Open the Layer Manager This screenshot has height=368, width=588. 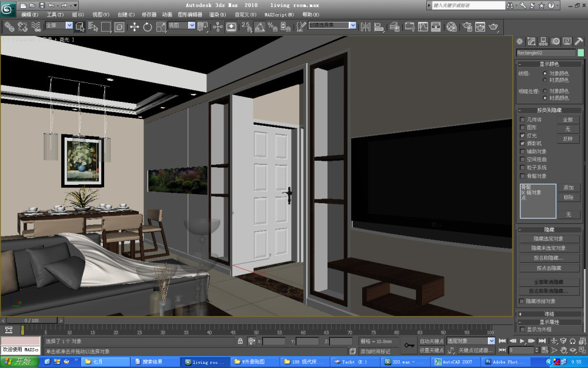(394, 26)
